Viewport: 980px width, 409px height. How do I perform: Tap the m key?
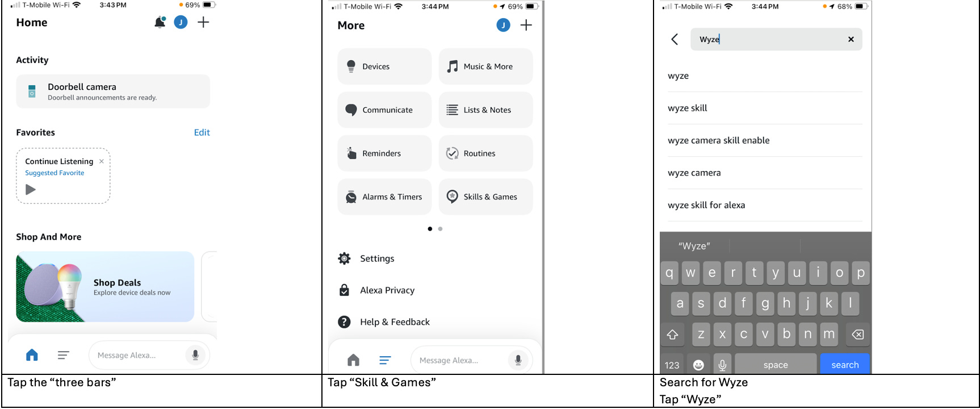tap(829, 334)
